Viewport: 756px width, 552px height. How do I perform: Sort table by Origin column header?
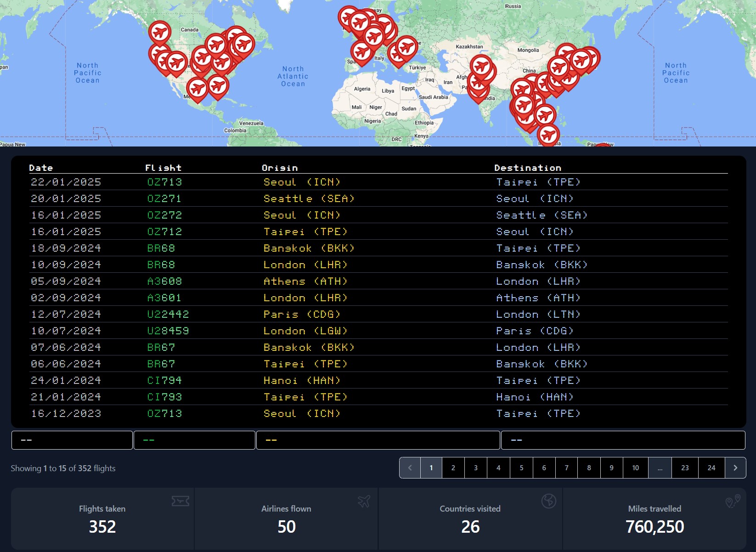[x=280, y=168]
